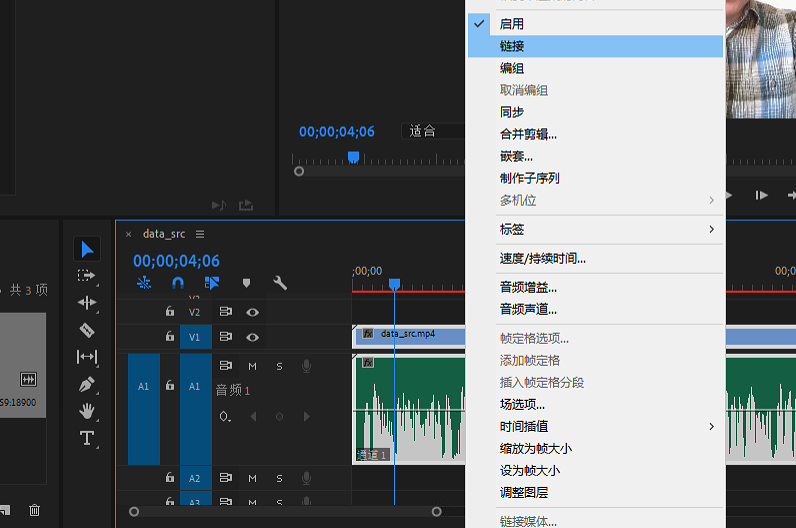Viewport: 796px width, 528px height.
Task: Select the Track Select Forward tool
Action: (x=87, y=276)
